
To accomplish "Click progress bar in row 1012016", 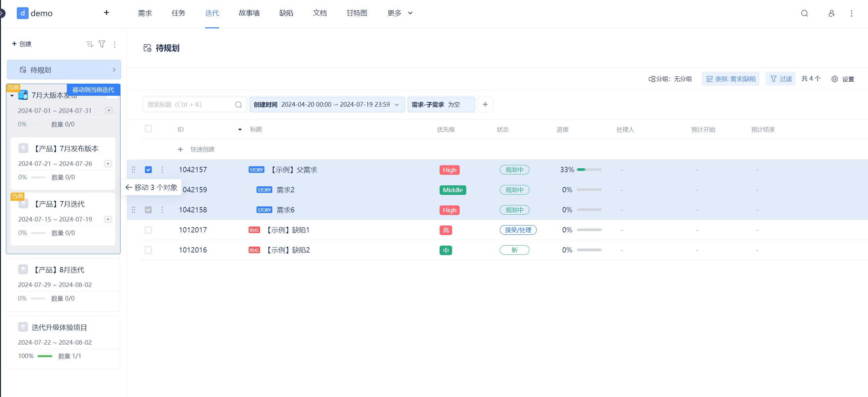I will [x=589, y=250].
